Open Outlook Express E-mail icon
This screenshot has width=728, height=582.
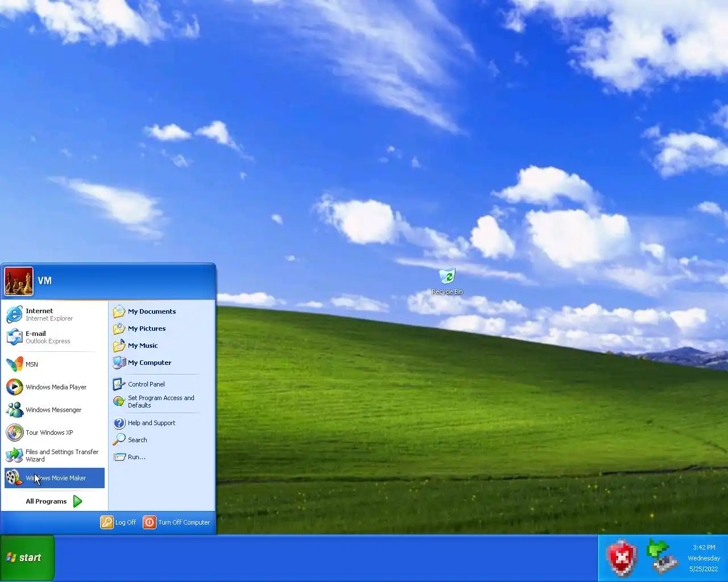click(14, 337)
